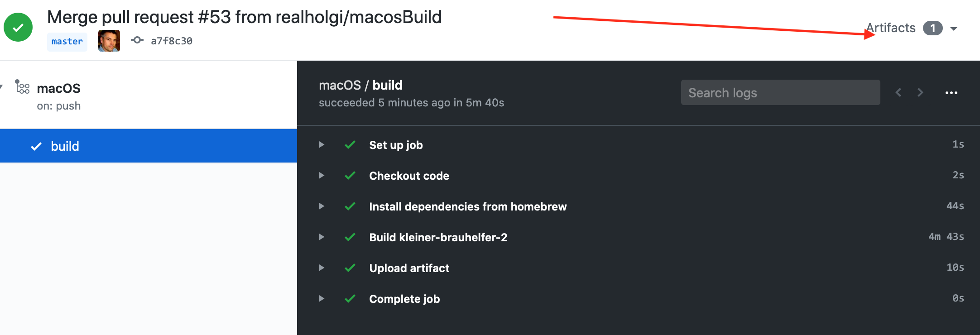Click the commit hash a7f8c30
The width and height of the screenshot is (980, 335).
[x=171, y=41]
